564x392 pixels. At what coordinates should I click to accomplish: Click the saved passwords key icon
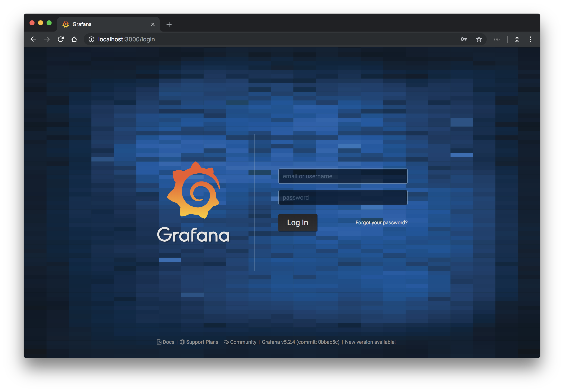click(x=463, y=39)
